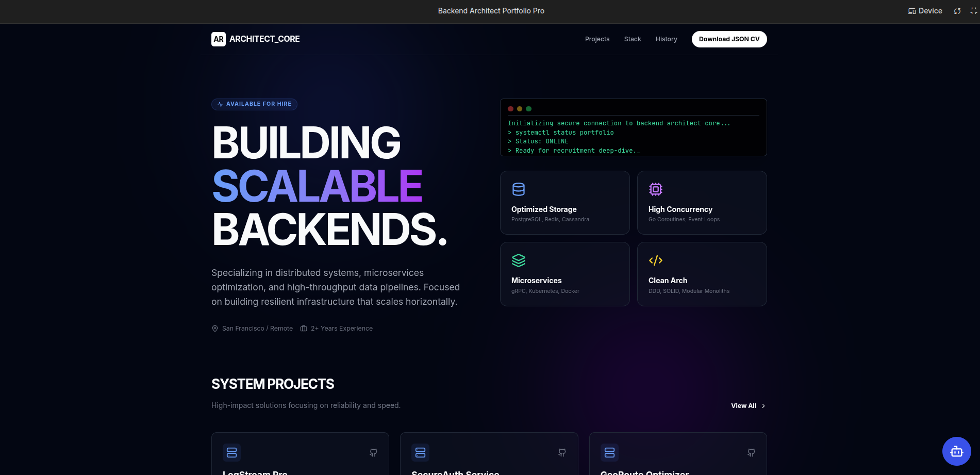
Task: Navigate to History section
Action: point(666,39)
